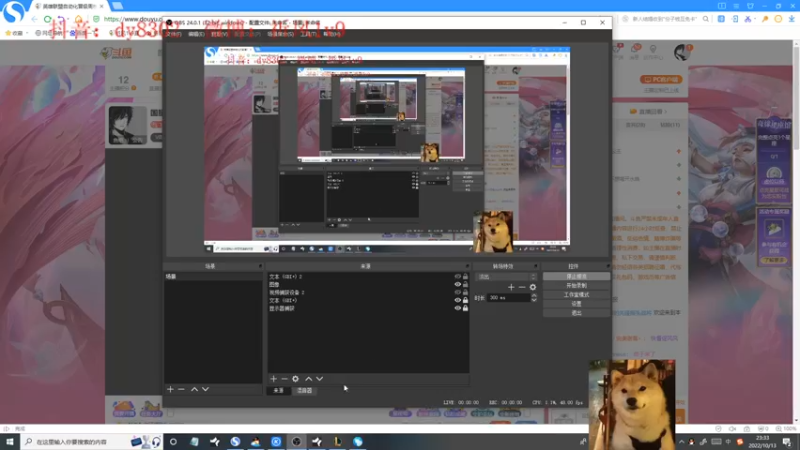Image resolution: width=800 pixels, height=450 pixels.
Task: Go back in the browser window
Action: click(34, 19)
